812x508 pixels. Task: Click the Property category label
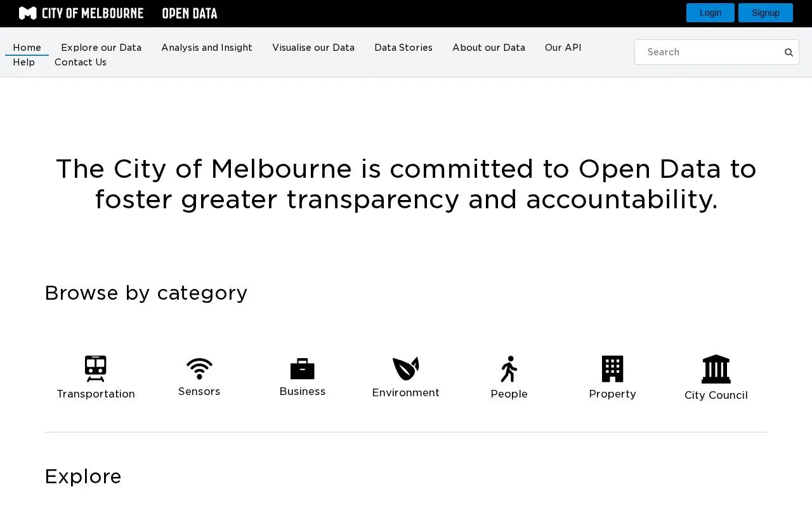pos(613,394)
